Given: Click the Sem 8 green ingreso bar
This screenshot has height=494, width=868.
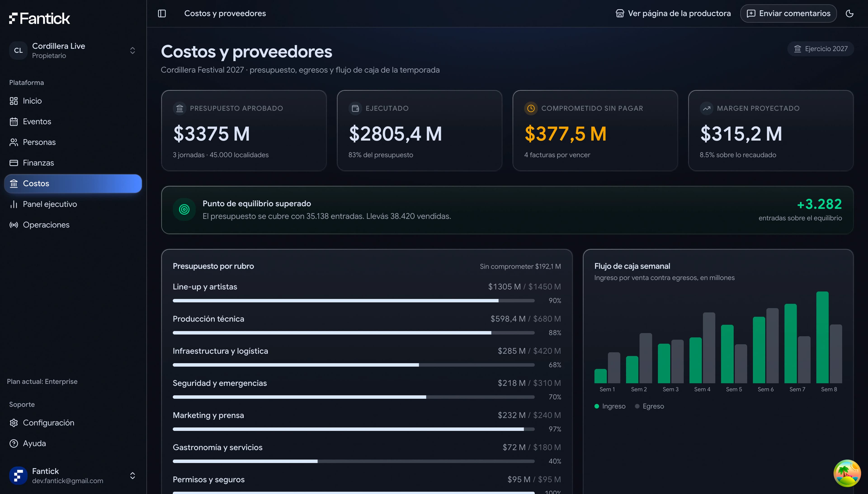Looking at the screenshot, I should coord(822,337).
